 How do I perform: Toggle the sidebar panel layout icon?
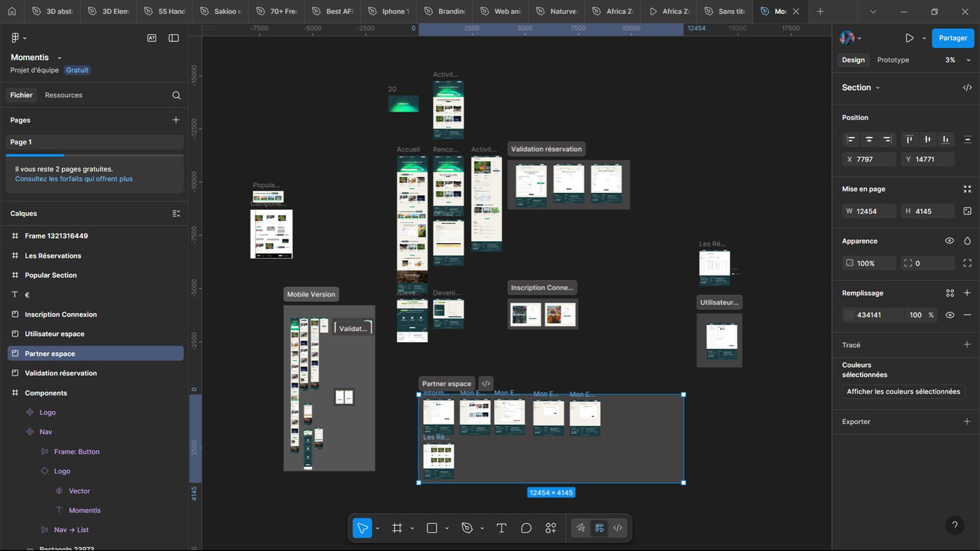(x=174, y=38)
